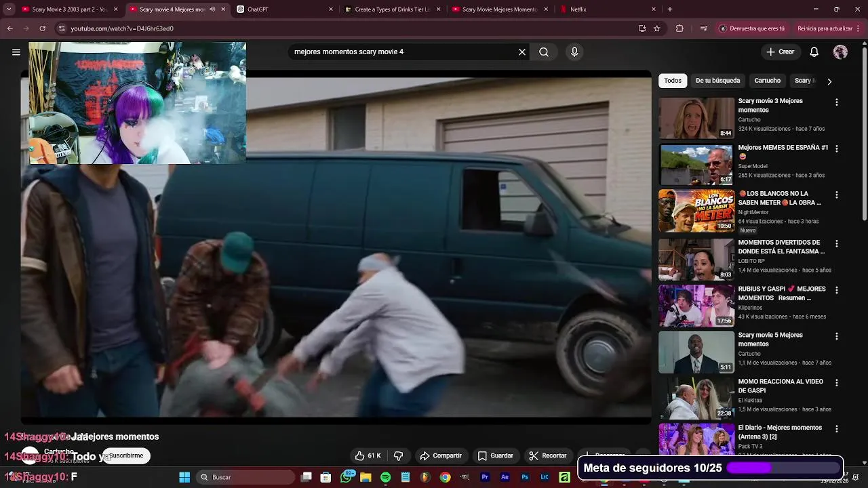Select the Todos filter chip

click(673, 81)
